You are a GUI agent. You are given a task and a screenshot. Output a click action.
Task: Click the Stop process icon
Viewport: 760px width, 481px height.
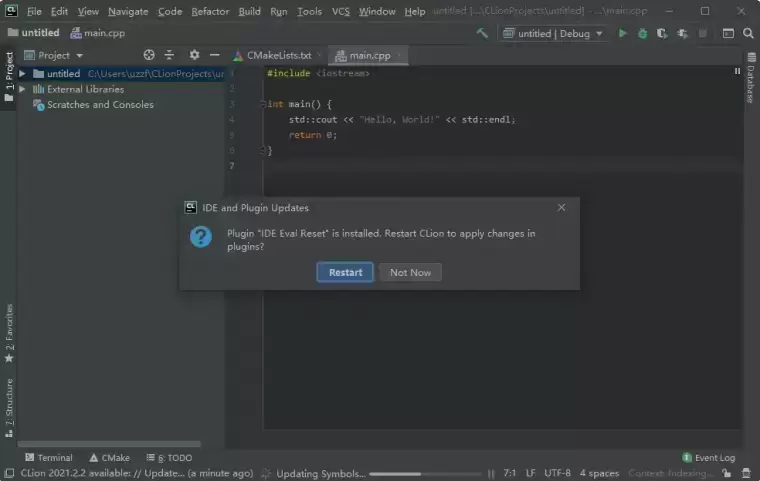(x=702, y=33)
